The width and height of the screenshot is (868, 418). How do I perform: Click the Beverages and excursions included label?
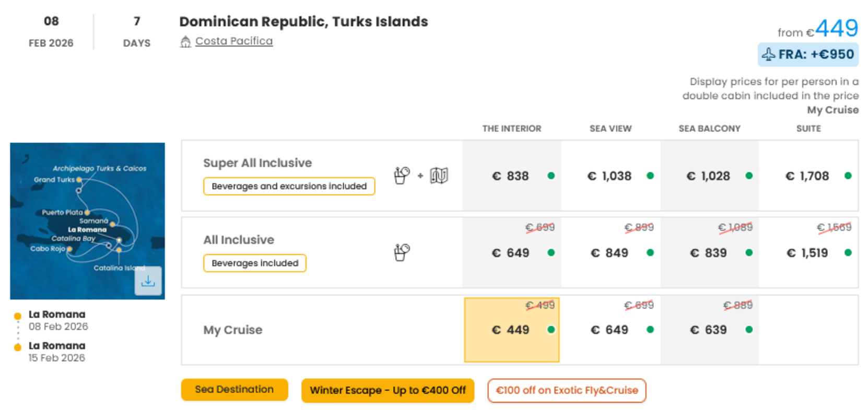coord(289,186)
